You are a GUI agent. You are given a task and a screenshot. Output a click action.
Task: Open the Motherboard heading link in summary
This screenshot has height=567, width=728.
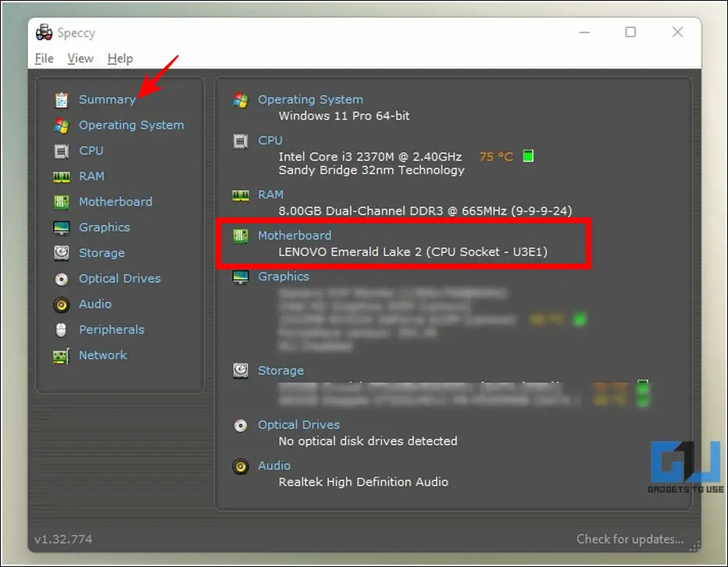pyautogui.click(x=294, y=235)
